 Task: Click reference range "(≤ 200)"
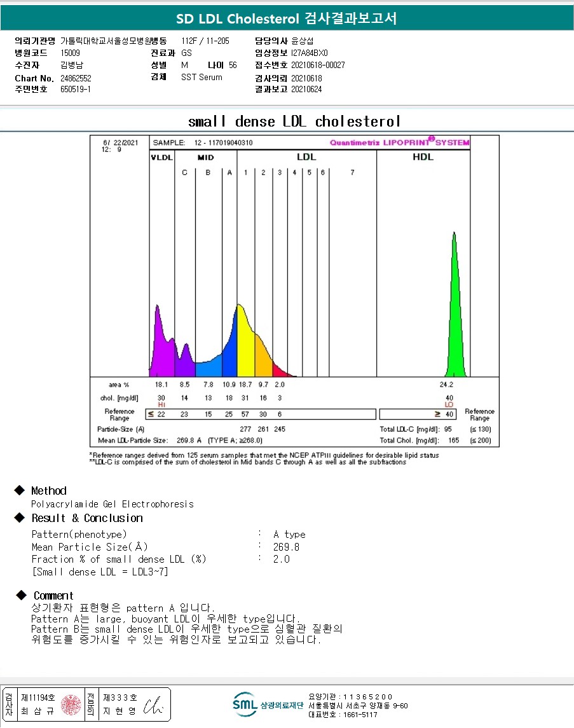pos(481,440)
